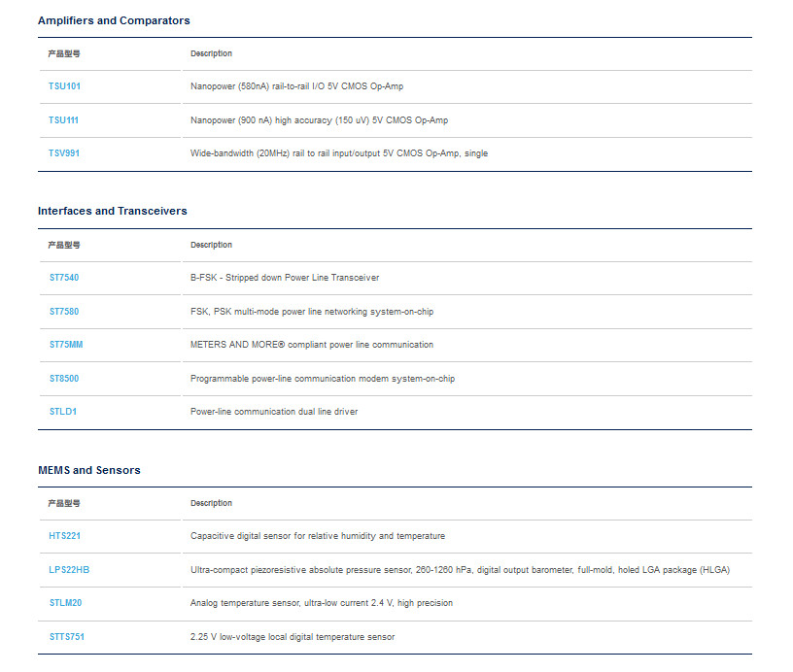Open the STLD1 product link
Viewport: 793px width, 672px height.
pyautogui.click(x=63, y=412)
